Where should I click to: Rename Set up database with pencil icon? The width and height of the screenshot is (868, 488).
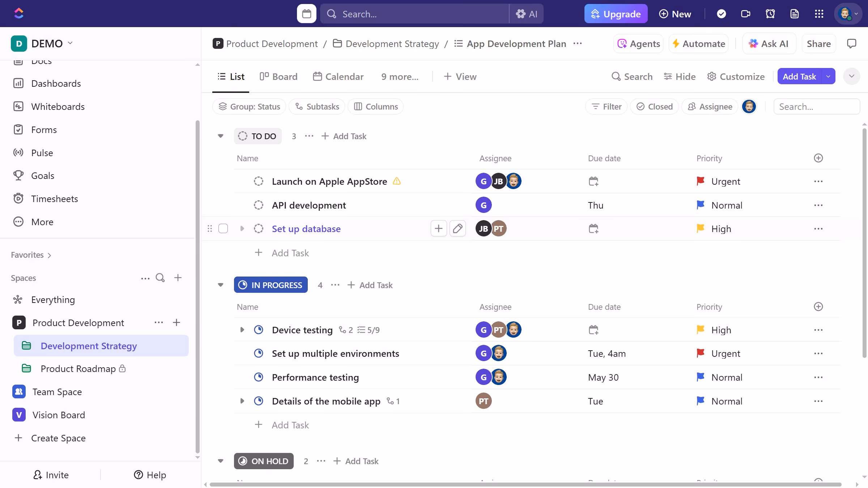[x=458, y=228]
